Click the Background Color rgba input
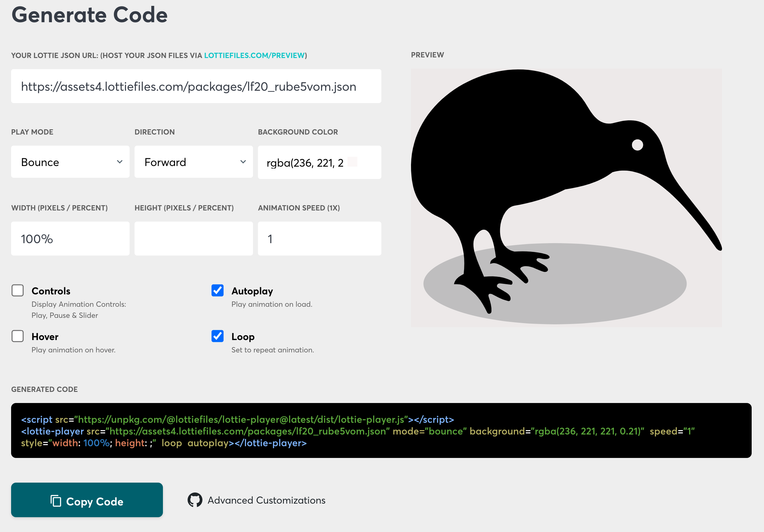 (x=320, y=163)
